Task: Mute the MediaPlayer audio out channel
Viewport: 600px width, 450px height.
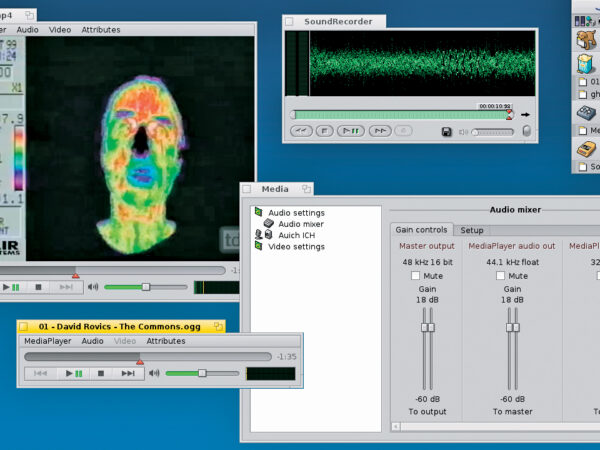Action: (502, 276)
